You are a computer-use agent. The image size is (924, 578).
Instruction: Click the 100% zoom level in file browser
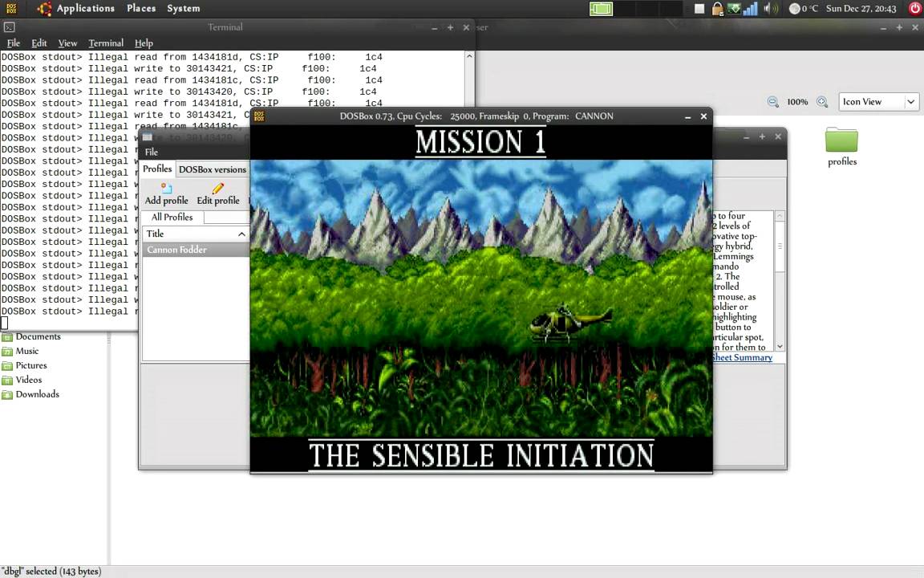point(797,101)
